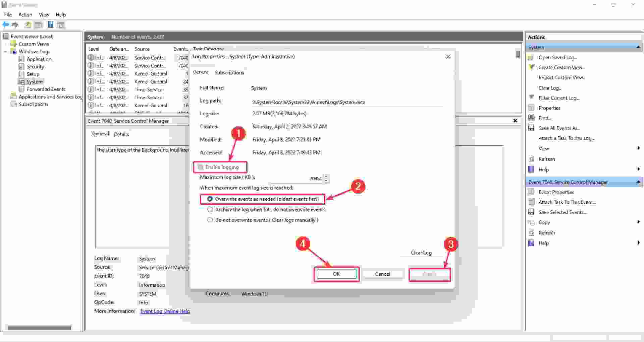Click the Forward arrow in the toolbar
644x342 pixels.
coord(15,25)
